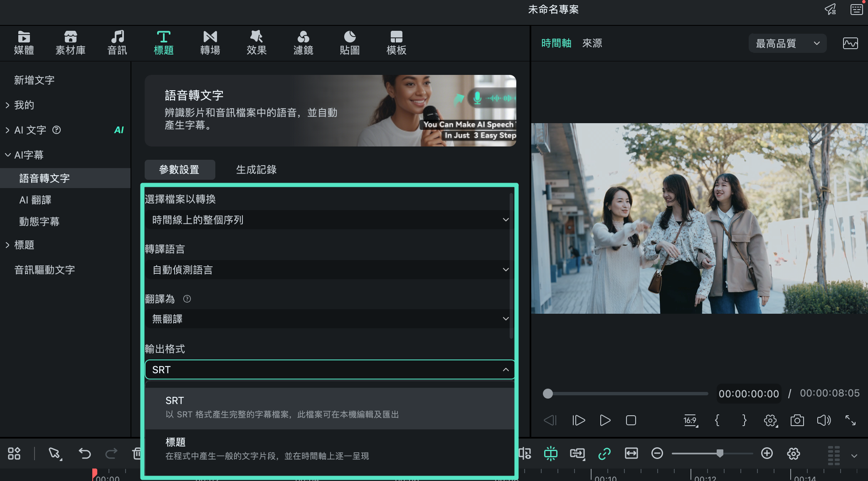Stop the preview playback
868x481 pixels.
[631, 420]
